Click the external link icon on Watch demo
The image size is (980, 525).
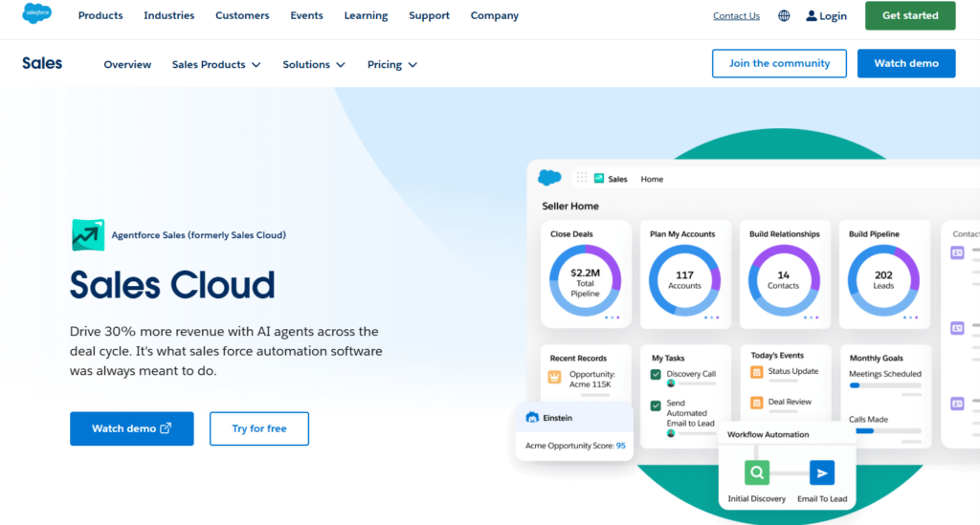tap(166, 428)
